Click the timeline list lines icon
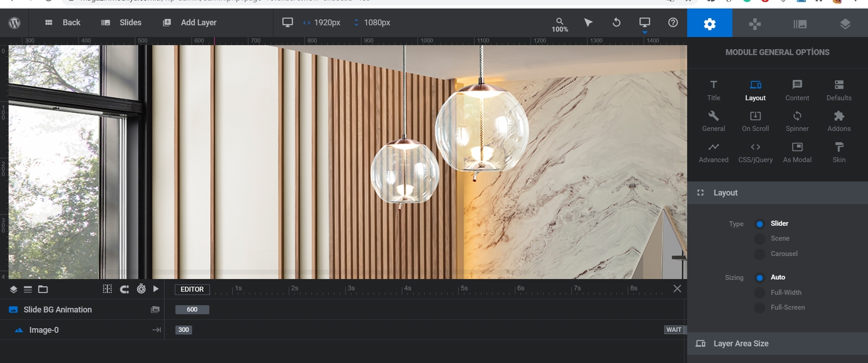The image size is (868, 363). 28,289
